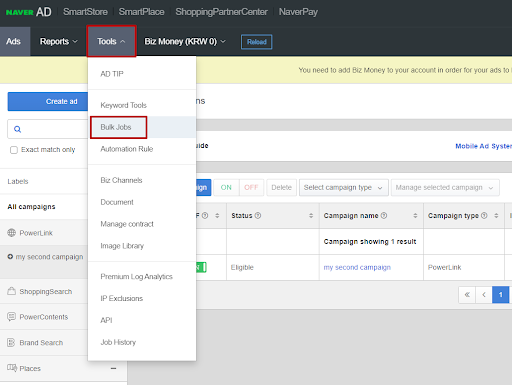512x385 pixels.
Task: Choose Bulk Jobs from Tools menu
Action: (x=142, y=127)
